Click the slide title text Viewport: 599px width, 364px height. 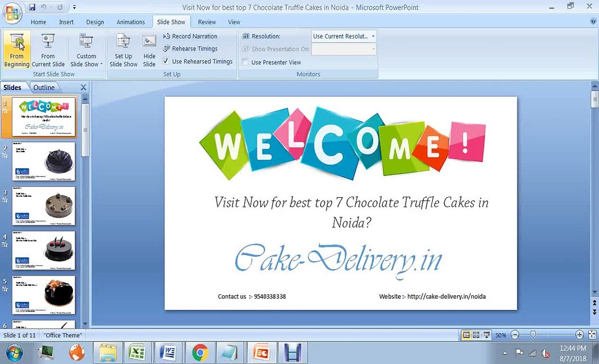click(352, 212)
